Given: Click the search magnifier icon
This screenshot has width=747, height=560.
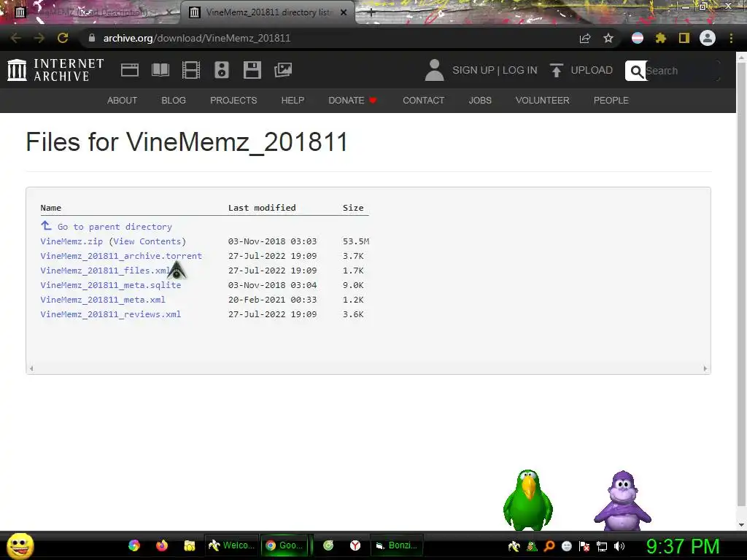Looking at the screenshot, I should (x=636, y=71).
